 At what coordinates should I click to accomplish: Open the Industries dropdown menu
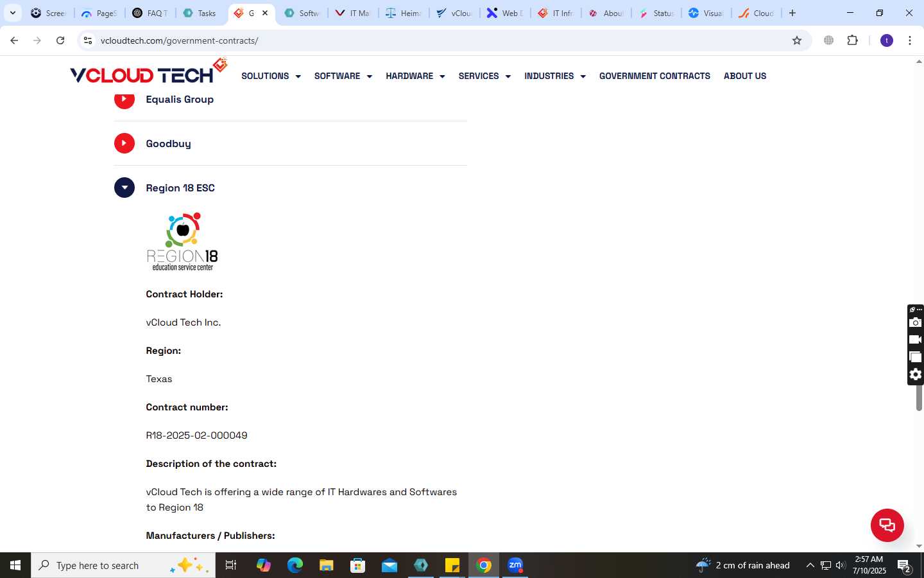555,76
